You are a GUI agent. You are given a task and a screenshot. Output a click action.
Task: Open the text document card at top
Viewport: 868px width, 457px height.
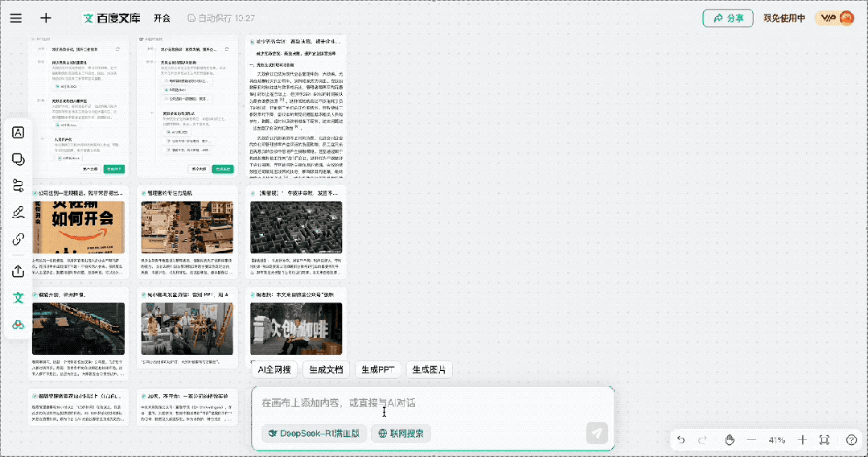[296, 106]
